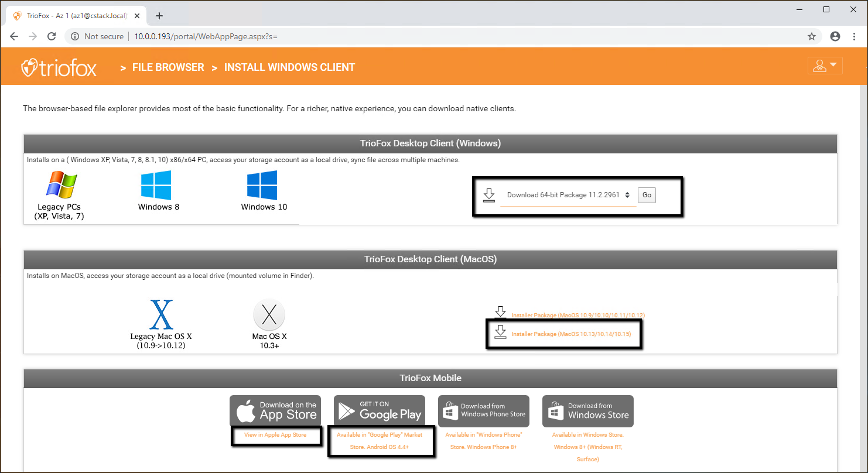Image resolution: width=868 pixels, height=473 pixels.
Task: Open Available in Windows Store link
Action: pos(588,447)
